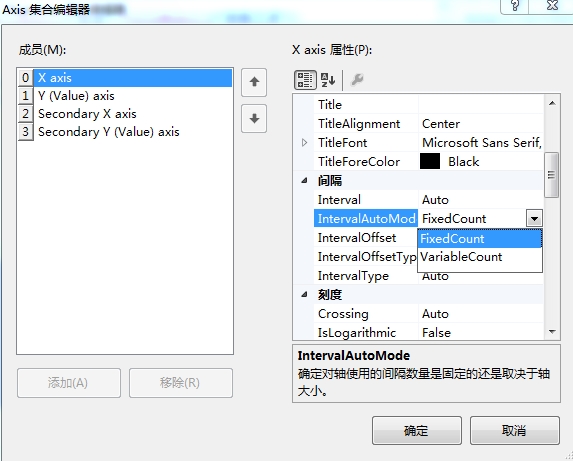Open property pages wrench icon
573x461 pixels.
[357, 80]
